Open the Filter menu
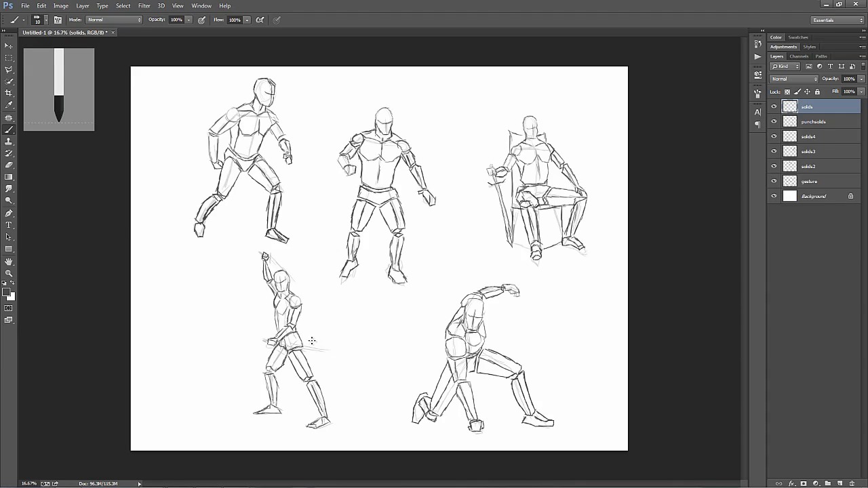Image resolution: width=868 pixels, height=488 pixels. coord(144,5)
